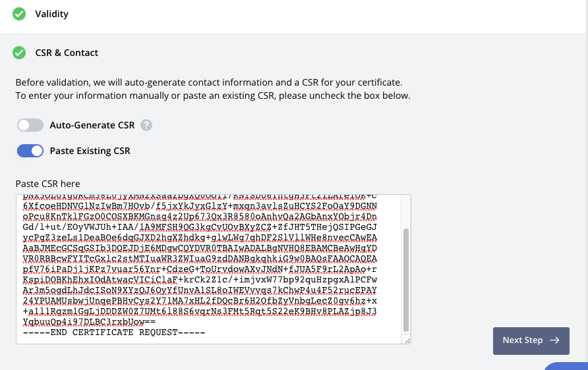588x370 pixels.
Task: Enable the Auto-Generate CSR switch
Action: 30,125
